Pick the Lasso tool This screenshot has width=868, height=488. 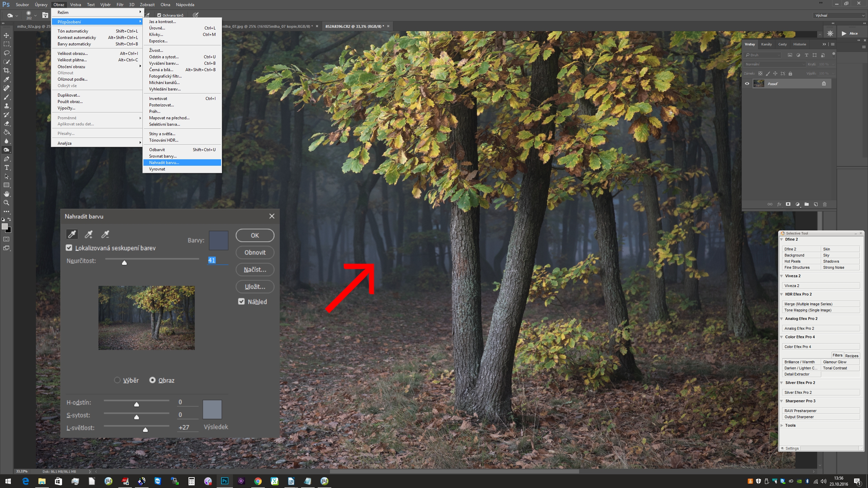click(6, 53)
